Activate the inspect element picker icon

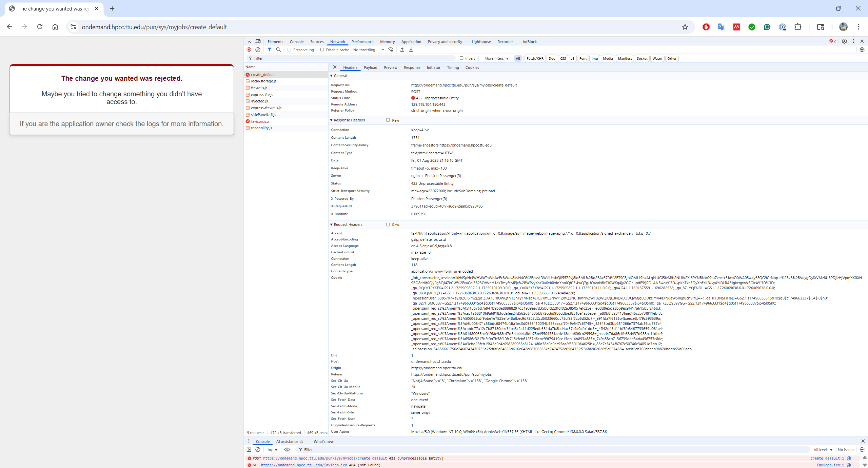coord(249,41)
